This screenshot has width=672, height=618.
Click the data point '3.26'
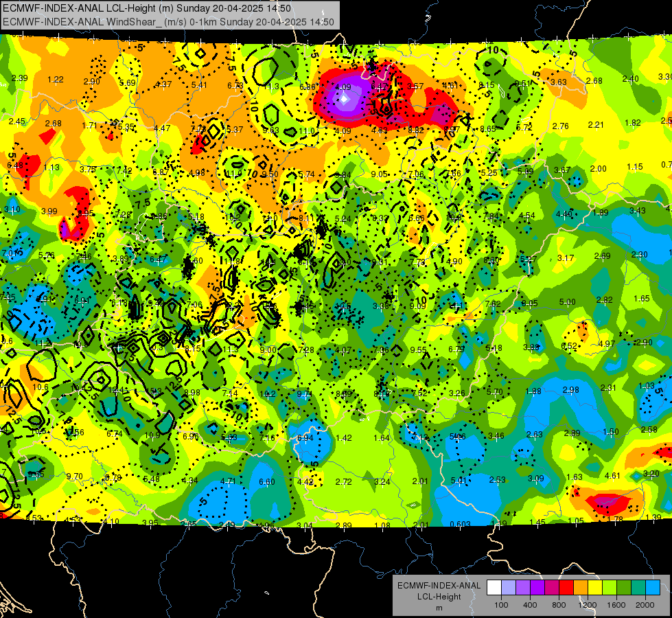457,393
